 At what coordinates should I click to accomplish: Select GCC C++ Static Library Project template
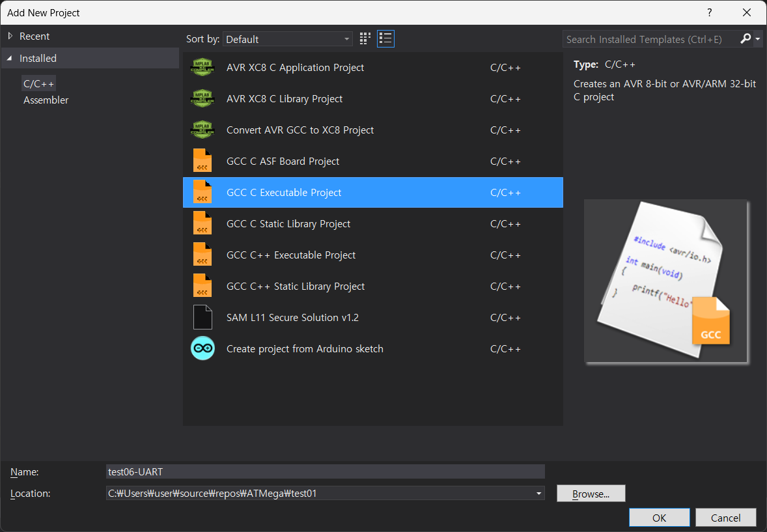[372, 287]
